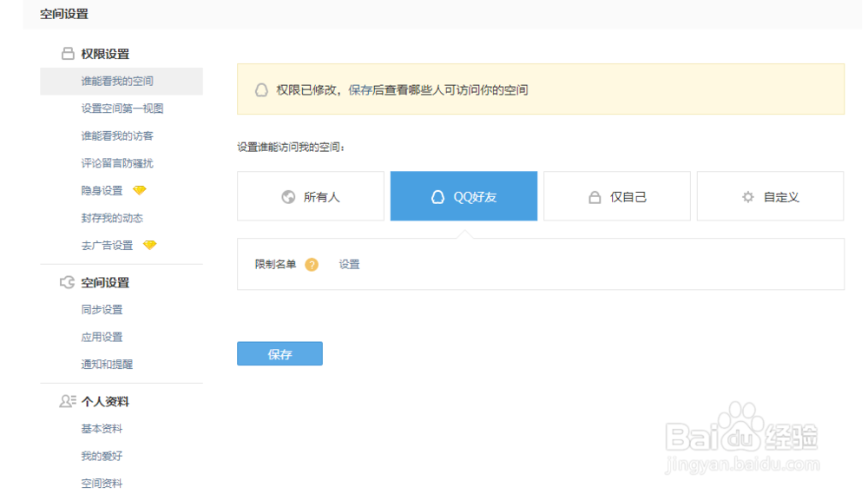Click the 空间设置 page title
The height and width of the screenshot is (494, 868).
coord(64,14)
